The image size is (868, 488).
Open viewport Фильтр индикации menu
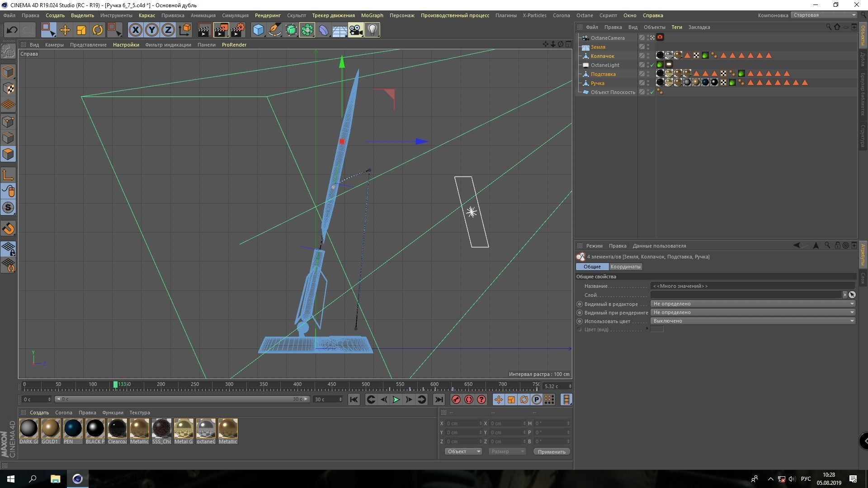(x=168, y=45)
